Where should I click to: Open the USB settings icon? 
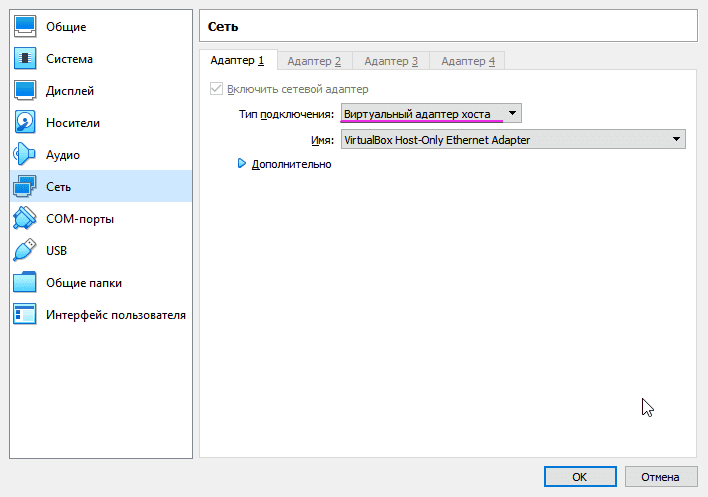pos(25,251)
